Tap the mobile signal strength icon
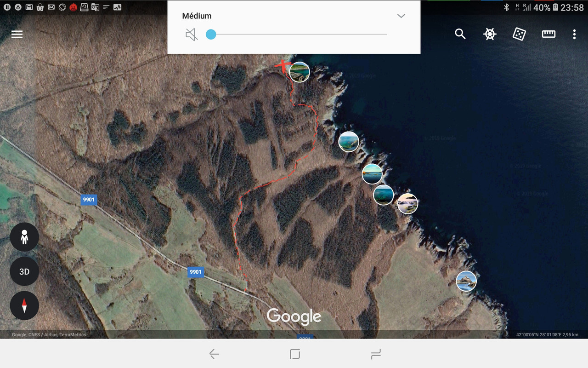Viewport: 588px width, 368px height. 527,7
